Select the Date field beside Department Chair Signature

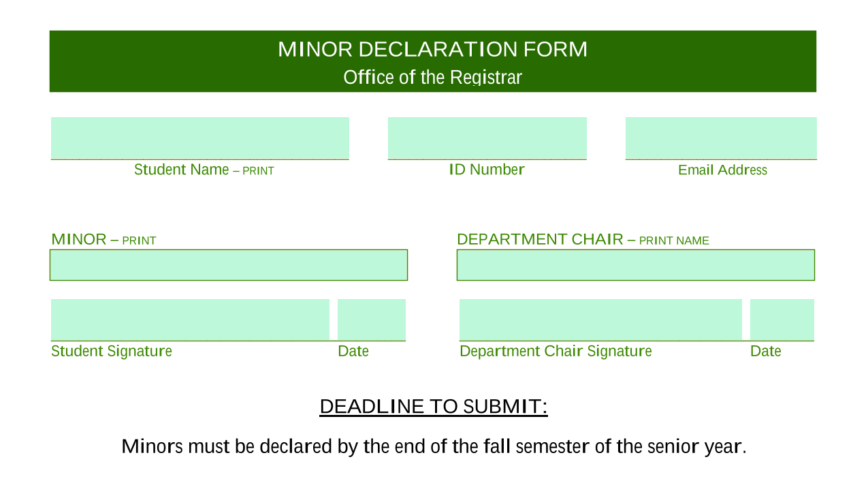coord(782,320)
